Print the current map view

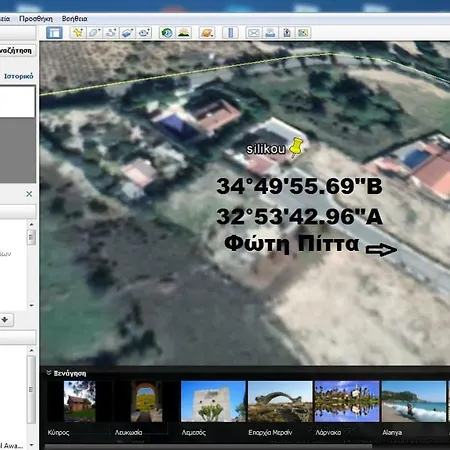coord(270,33)
